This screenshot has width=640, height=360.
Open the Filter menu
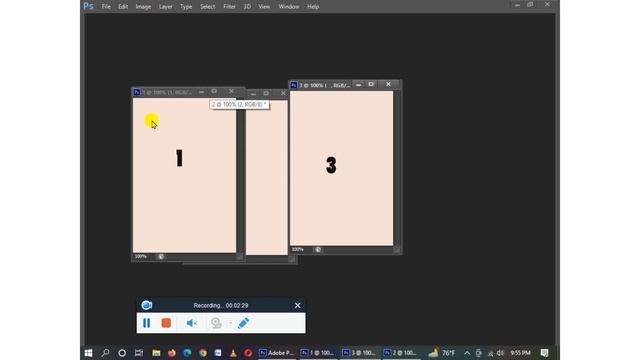[x=229, y=7]
